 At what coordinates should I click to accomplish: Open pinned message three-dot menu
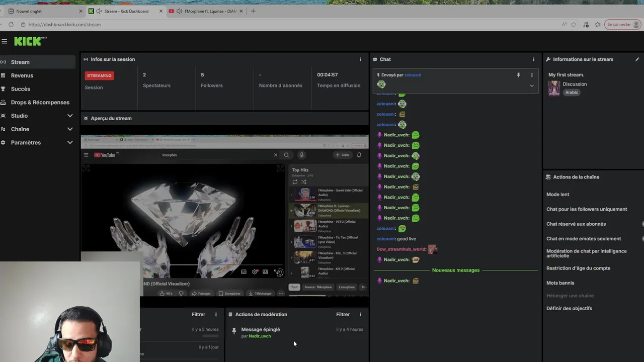[532, 75]
